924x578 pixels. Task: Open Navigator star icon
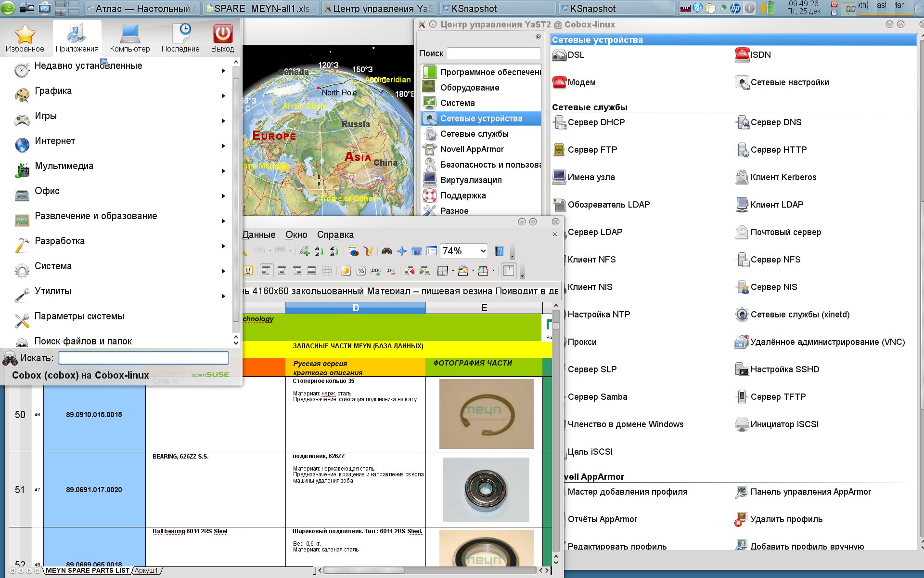402,251
